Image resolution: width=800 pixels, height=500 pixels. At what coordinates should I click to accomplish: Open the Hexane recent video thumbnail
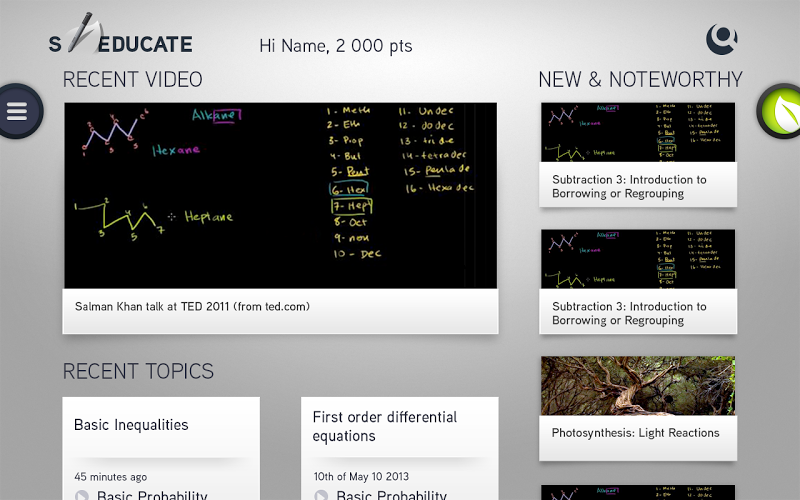280,195
